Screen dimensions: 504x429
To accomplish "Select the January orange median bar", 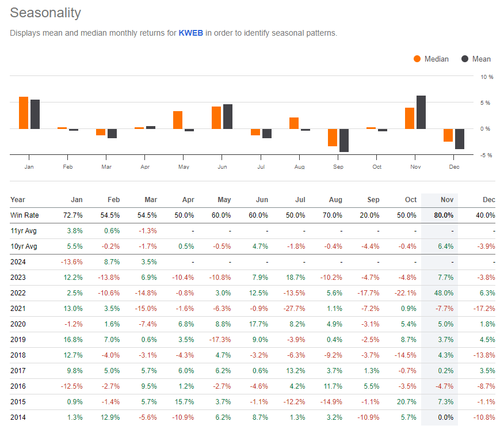I will point(24,113).
